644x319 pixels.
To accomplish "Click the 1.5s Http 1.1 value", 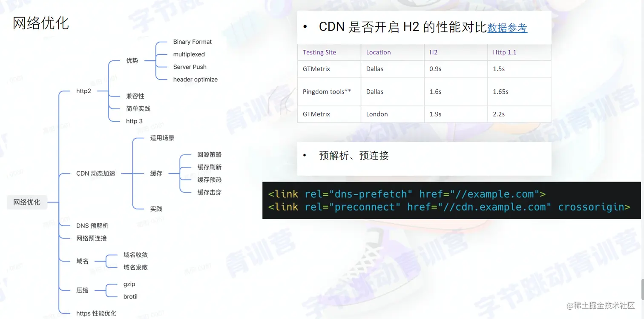I will [499, 69].
